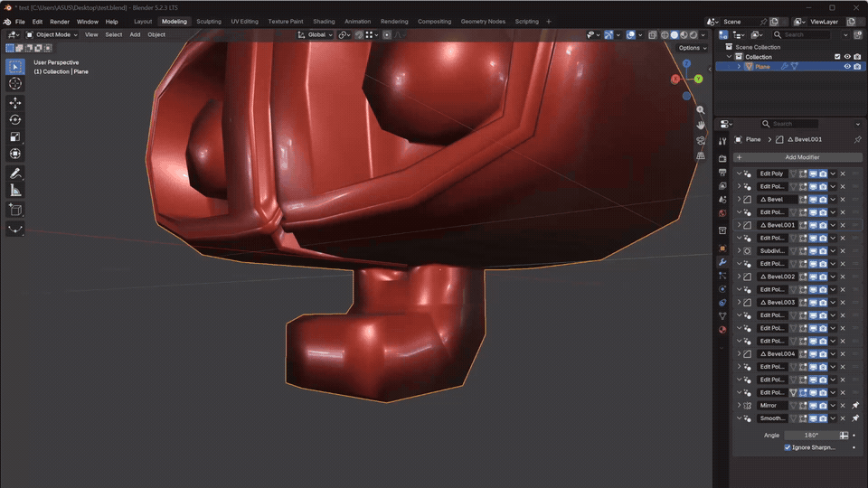Image resolution: width=868 pixels, height=488 pixels.
Task: Open the Tool properties tab
Action: tap(722, 141)
